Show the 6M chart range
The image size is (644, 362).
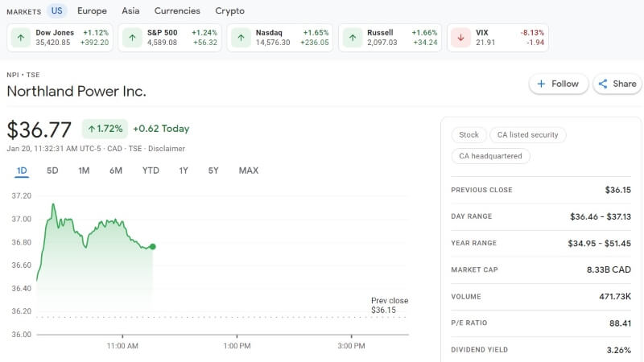pos(116,171)
